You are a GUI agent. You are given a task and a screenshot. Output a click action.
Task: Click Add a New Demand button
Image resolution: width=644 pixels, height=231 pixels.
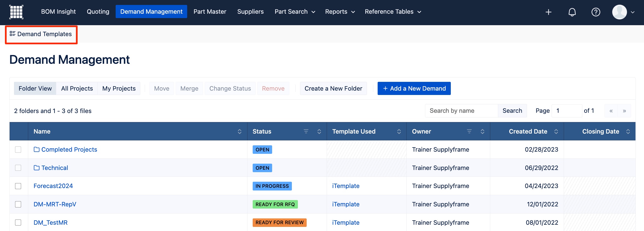point(414,88)
